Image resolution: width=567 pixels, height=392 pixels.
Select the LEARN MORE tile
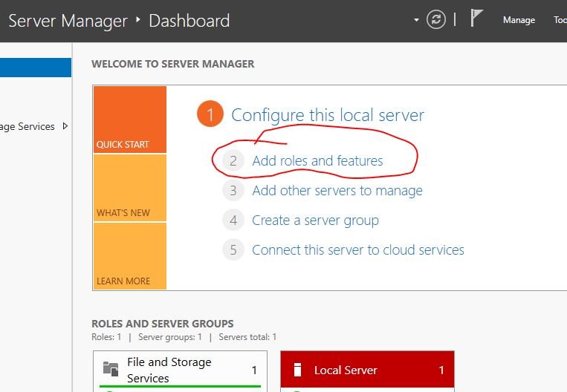[x=130, y=256]
